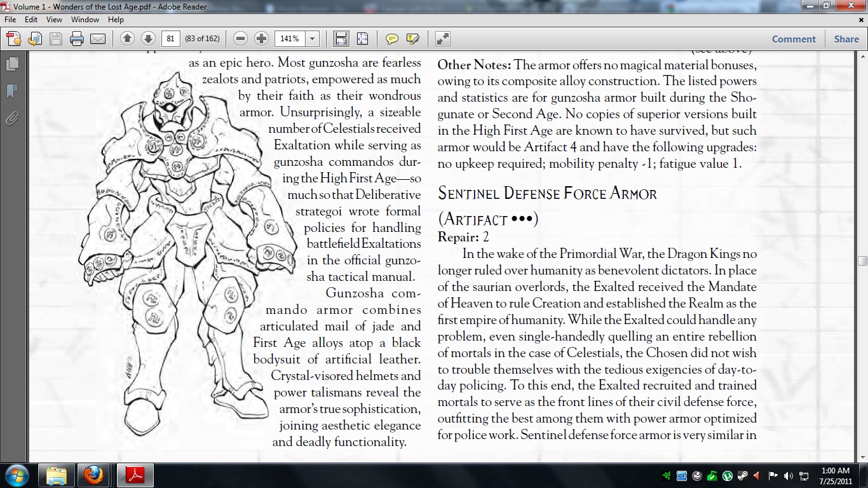Click the red speaker tray icon
The image size is (868, 488).
click(x=757, y=475)
